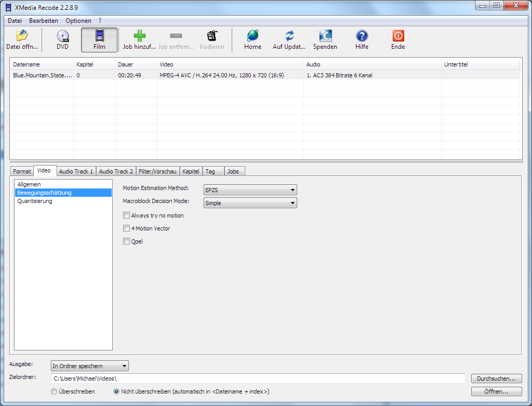
Task: Switch to the Video tab
Action: 44,170
